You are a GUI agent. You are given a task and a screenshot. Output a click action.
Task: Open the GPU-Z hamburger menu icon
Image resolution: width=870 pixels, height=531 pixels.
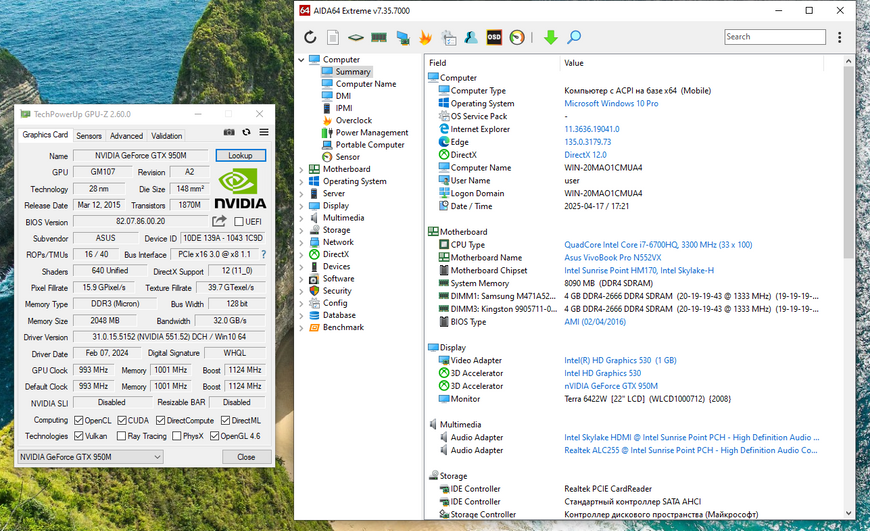[264, 132]
